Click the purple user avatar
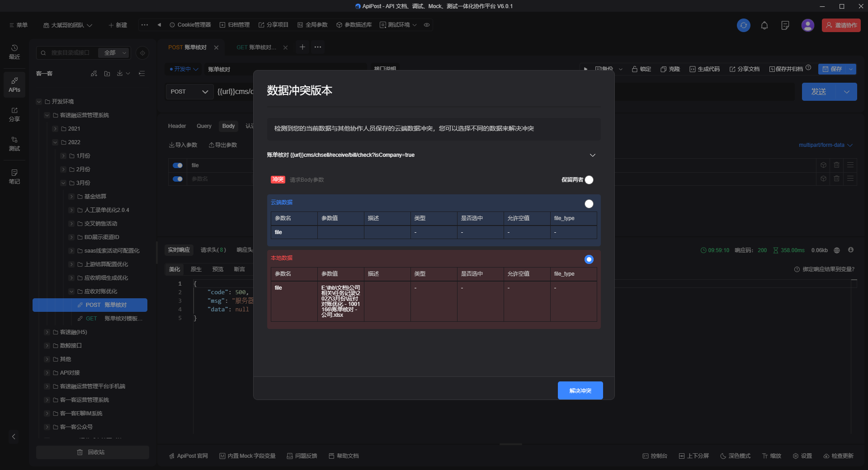Image resolution: width=868 pixels, height=470 pixels. (807, 25)
